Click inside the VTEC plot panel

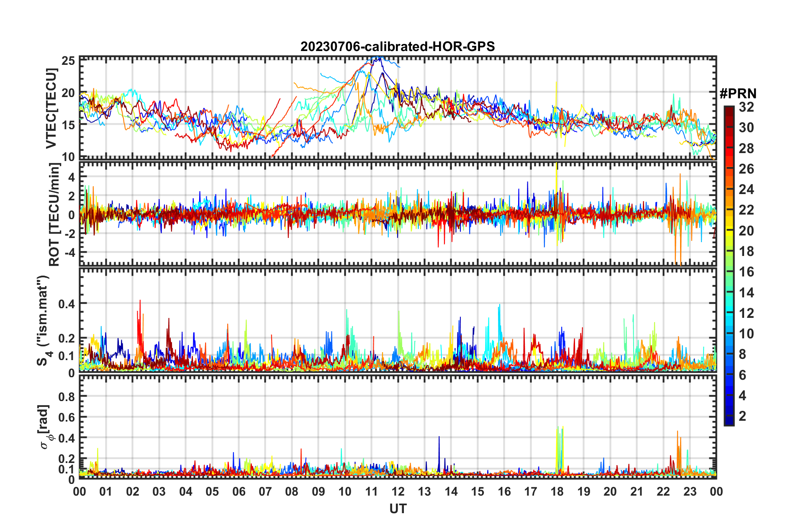398,108
